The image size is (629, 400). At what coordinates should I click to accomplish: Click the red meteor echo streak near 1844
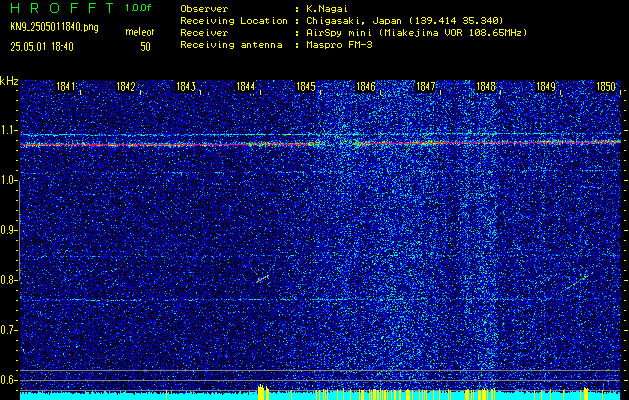tap(262, 278)
